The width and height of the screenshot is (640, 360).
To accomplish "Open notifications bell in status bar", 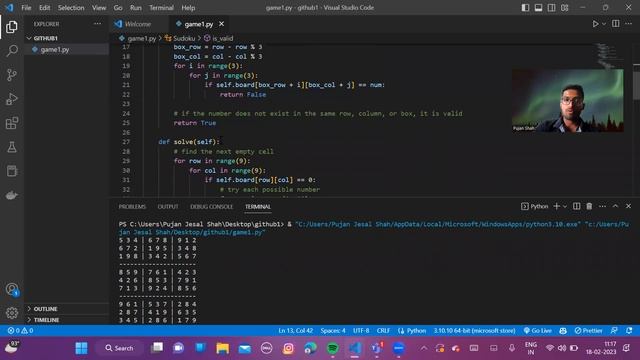I will 629,331.
